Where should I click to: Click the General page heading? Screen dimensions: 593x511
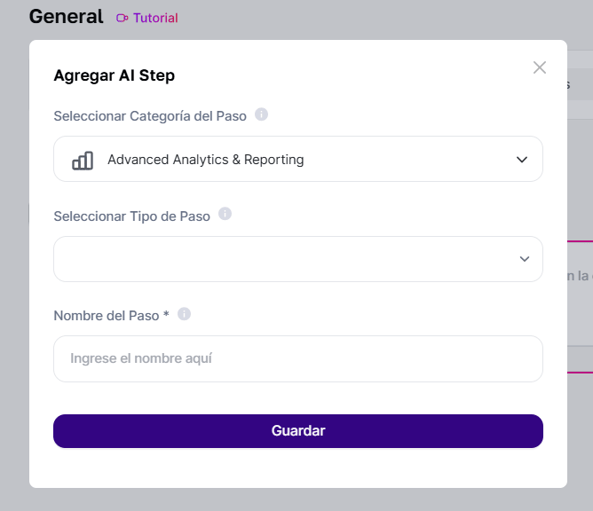coord(66,17)
